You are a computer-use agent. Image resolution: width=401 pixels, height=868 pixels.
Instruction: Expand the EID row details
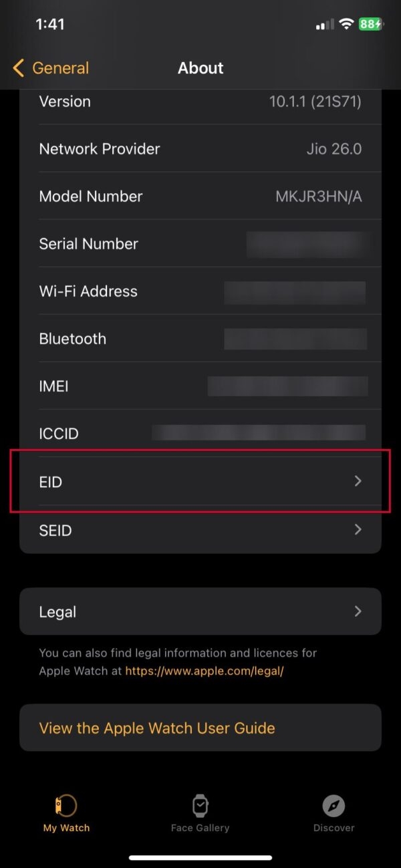tap(200, 482)
